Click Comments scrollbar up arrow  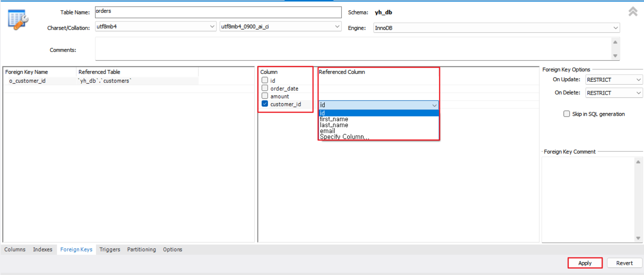pyautogui.click(x=615, y=42)
